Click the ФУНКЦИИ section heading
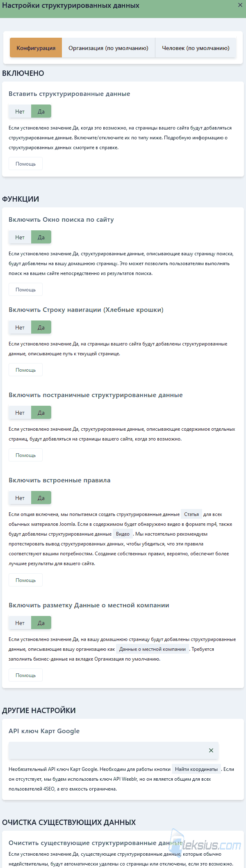 click(x=20, y=199)
